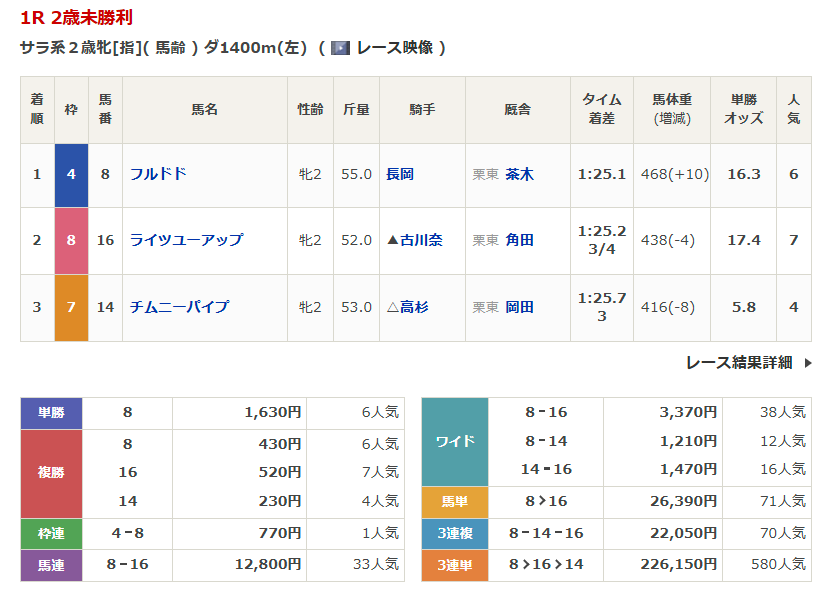
Task: Select trainer 岡田 link
Action: (519, 307)
